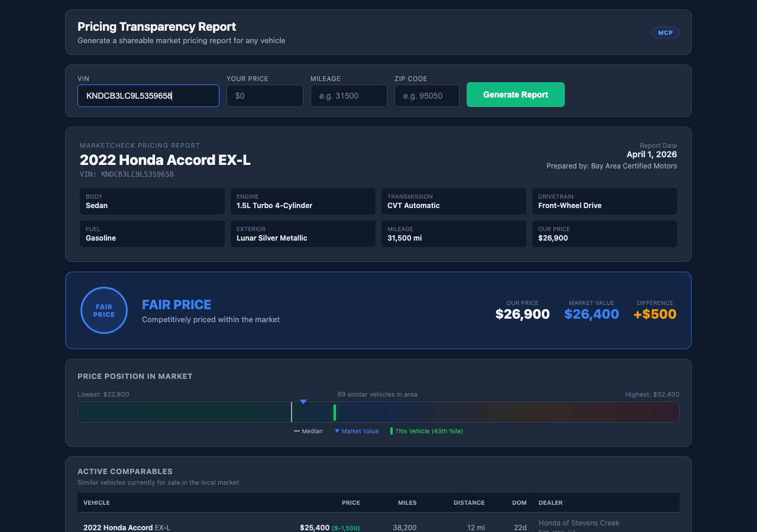Click the Generate Report button
Image resolution: width=757 pixels, height=532 pixels.
click(x=516, y=95)
